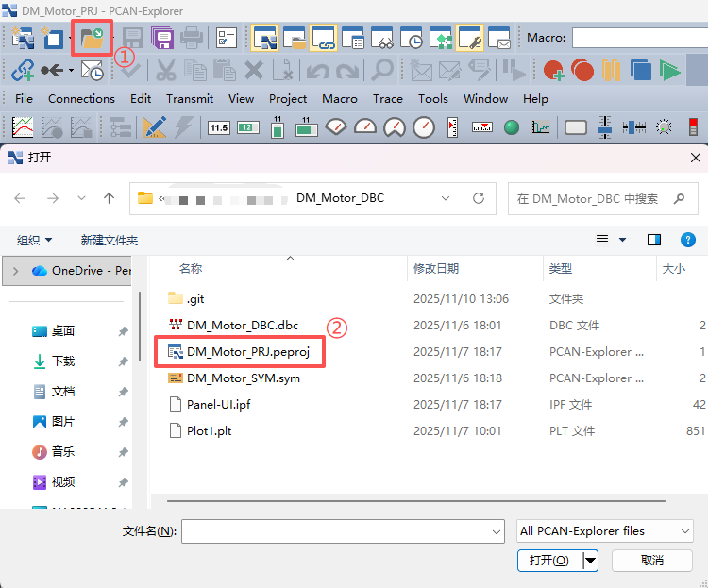
Task: Click the green play macro icon
Action: tap(670, 70)
